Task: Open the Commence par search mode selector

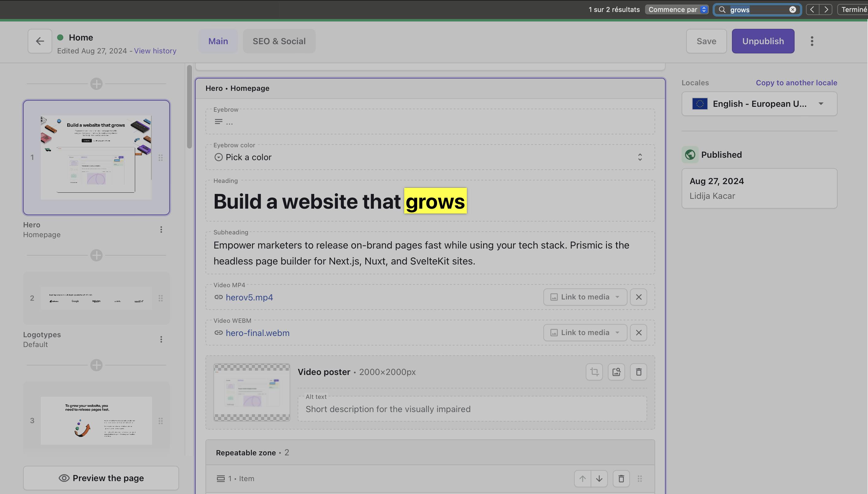Action: [676, 10]
